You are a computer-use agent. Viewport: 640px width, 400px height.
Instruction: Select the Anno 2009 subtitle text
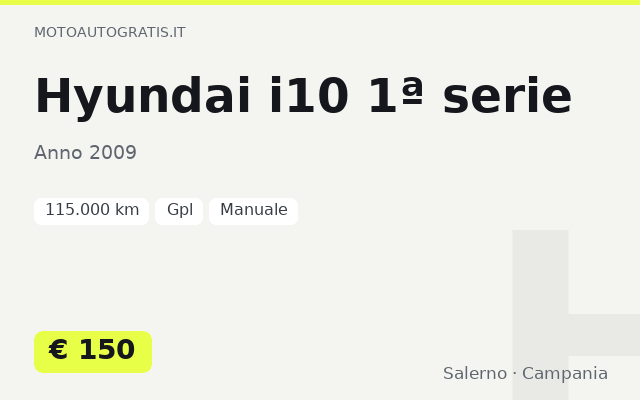[x=85, y=153]
